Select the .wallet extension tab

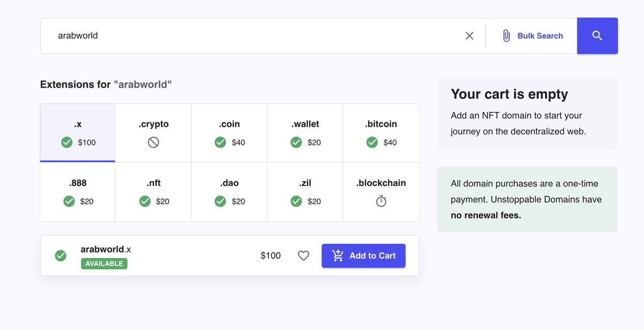coord(305,133)
